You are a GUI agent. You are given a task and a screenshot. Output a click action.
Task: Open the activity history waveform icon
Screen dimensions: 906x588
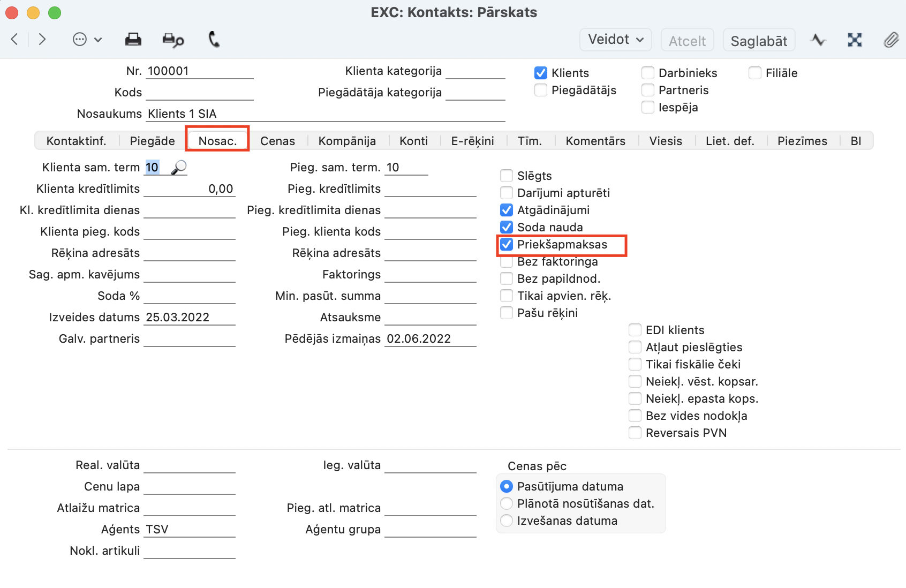[x=818, y=40]
